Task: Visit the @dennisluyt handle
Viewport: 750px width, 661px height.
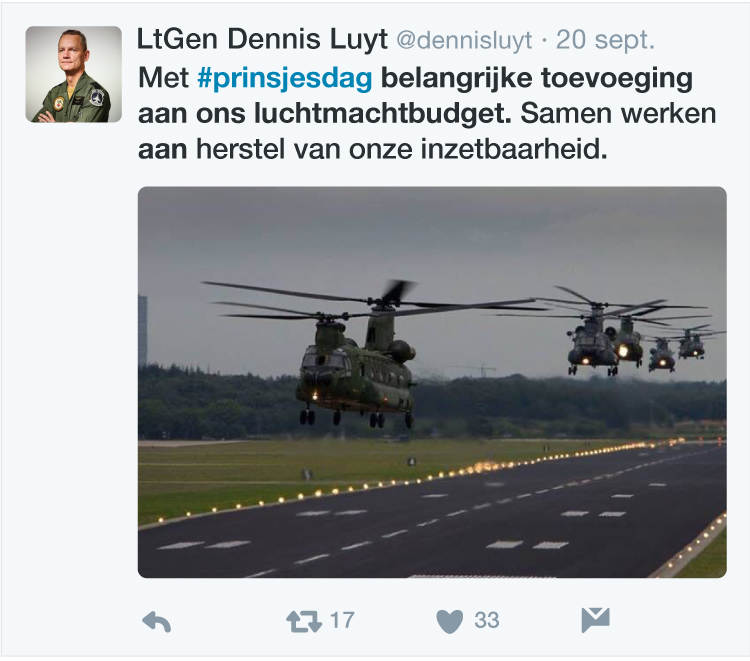Action: [x=464, y=40]
